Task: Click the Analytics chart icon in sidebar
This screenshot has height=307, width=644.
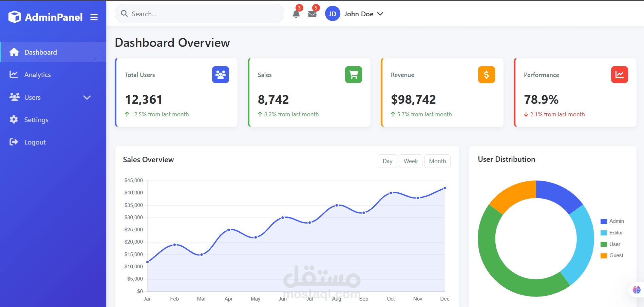Action: click(x=14, y=74)
